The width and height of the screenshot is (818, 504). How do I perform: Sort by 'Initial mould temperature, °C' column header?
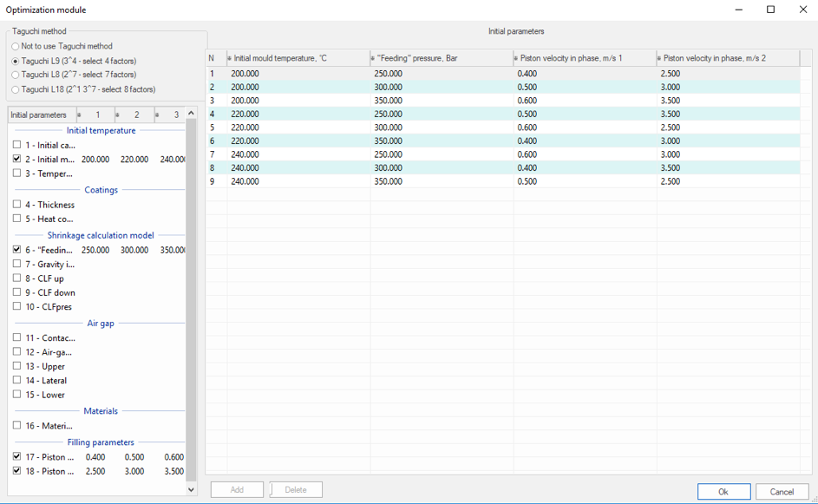(298, 58)
